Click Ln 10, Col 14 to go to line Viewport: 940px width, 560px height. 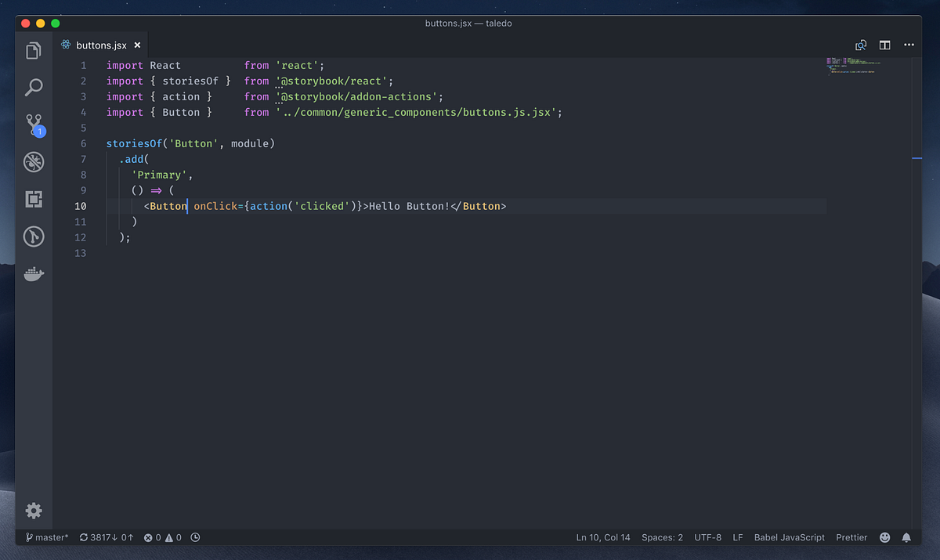(603, 537)
